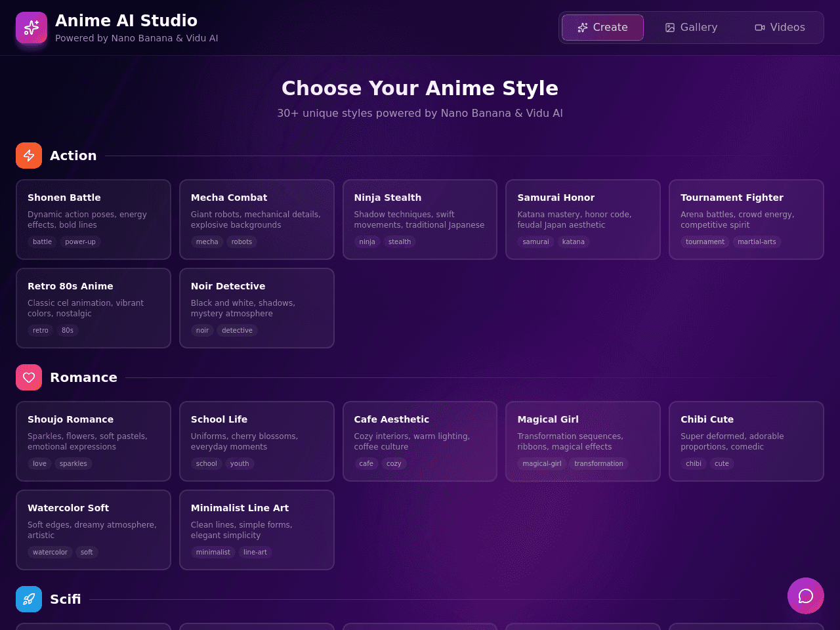The width and height of the screenshot is (840, 630).
Task: Click the Romance heart icon
Action: click(29, 377)
